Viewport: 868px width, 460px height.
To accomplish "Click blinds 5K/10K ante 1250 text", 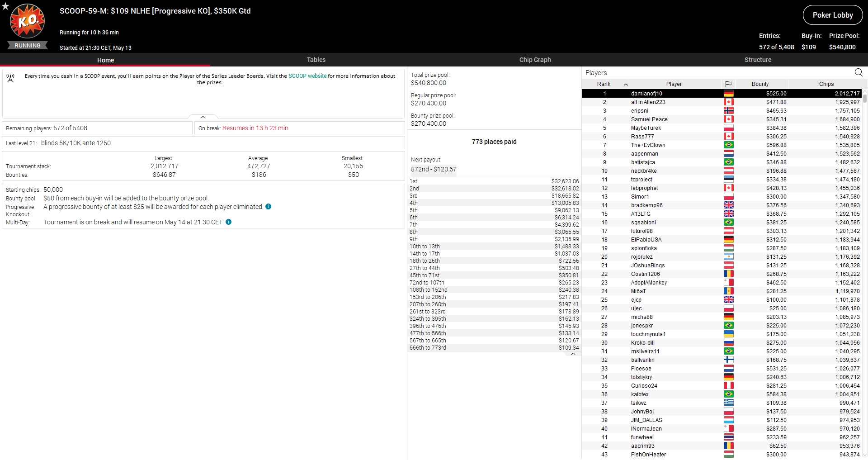I will 76,143.
